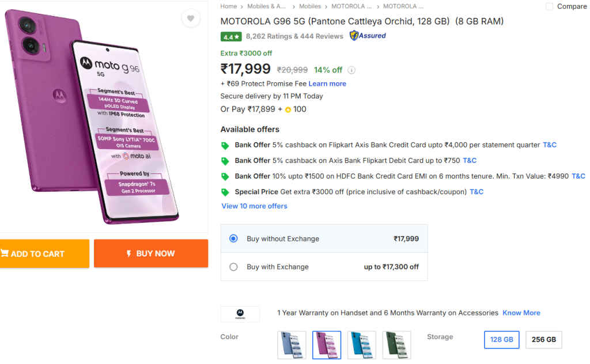Image resolution: width=590 pixels, height=364 pixels.
Task: Open Mobiles breadcrumb link
Action: 310,6
